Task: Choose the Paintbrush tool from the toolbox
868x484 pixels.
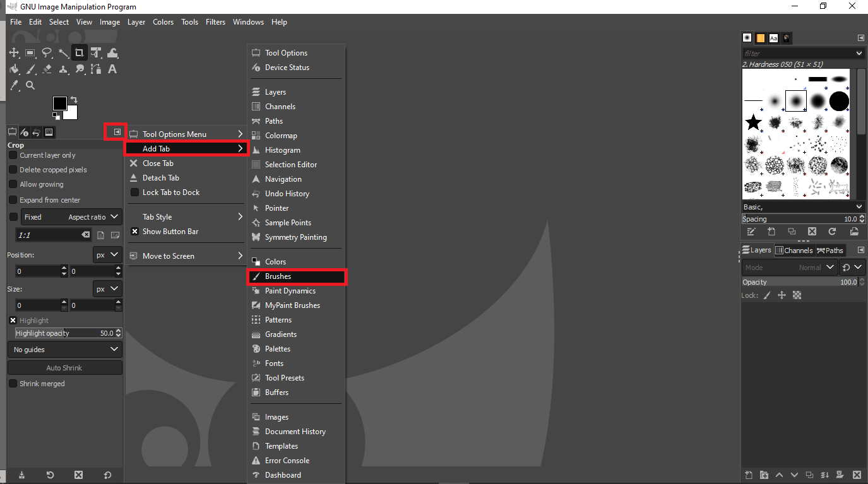Action: [x=30, y=69]
